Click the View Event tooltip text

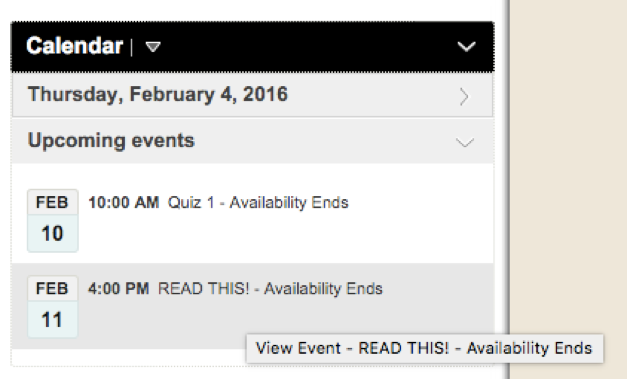[x=424, y=348]
